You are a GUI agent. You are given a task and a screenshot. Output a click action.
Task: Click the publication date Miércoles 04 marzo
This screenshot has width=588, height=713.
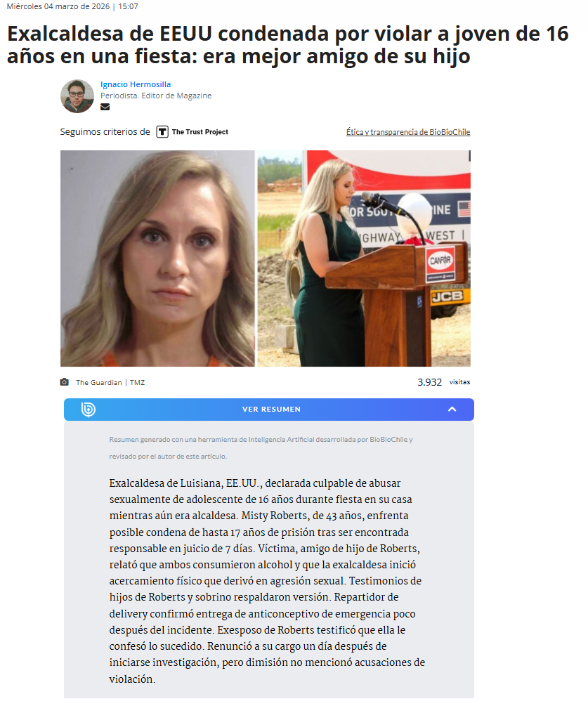58,6
